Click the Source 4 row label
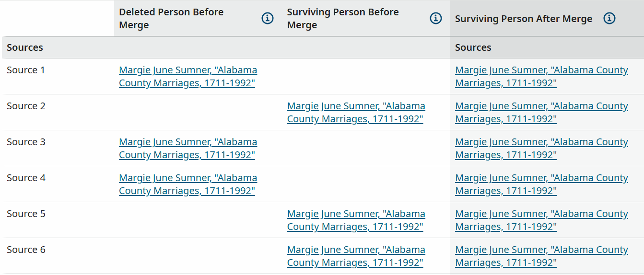Screen dimensions: 644x275 click(x=26, y=178)
